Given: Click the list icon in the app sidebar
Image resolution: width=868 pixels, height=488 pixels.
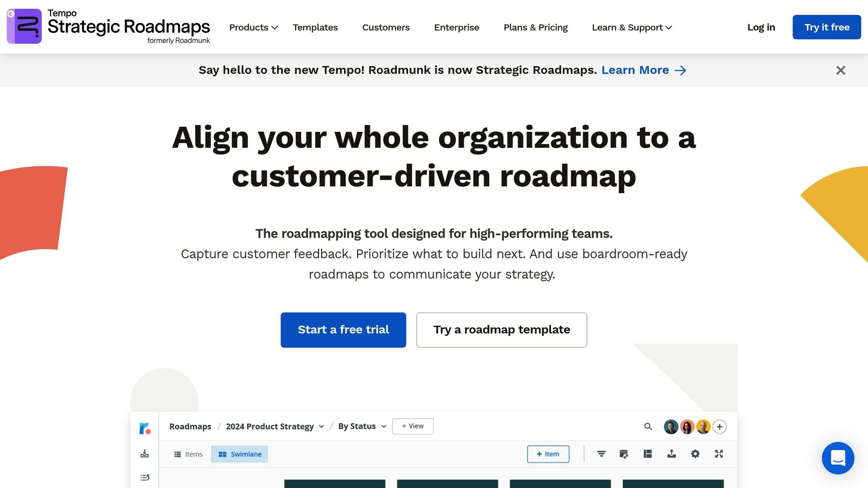Looking at the screenshot, I should click(x=145, y=477).
